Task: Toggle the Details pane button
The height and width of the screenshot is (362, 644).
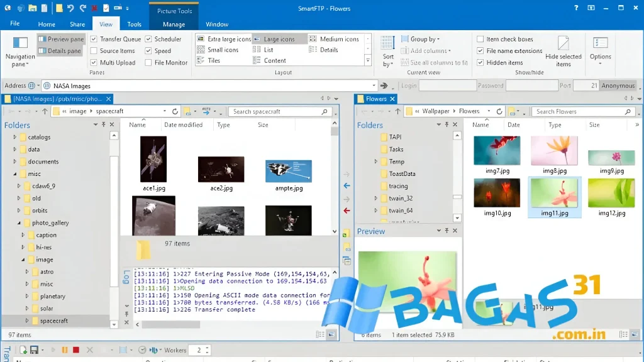Action: (60, 51)
